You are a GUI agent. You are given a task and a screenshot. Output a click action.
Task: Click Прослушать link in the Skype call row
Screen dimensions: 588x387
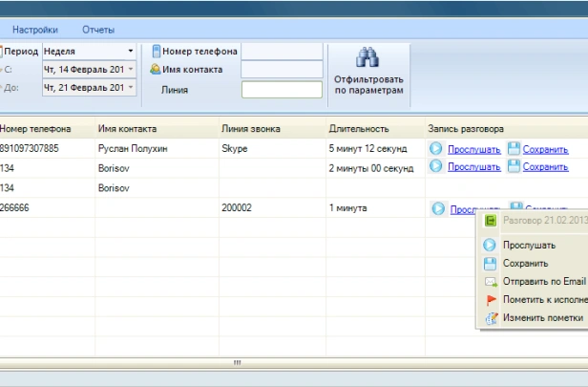473,150
